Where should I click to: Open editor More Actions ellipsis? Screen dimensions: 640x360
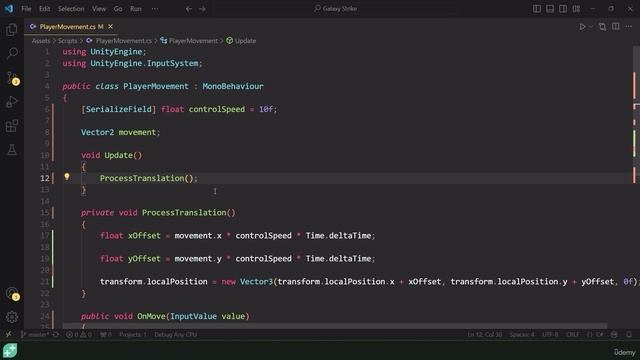(x=629, y=27)
